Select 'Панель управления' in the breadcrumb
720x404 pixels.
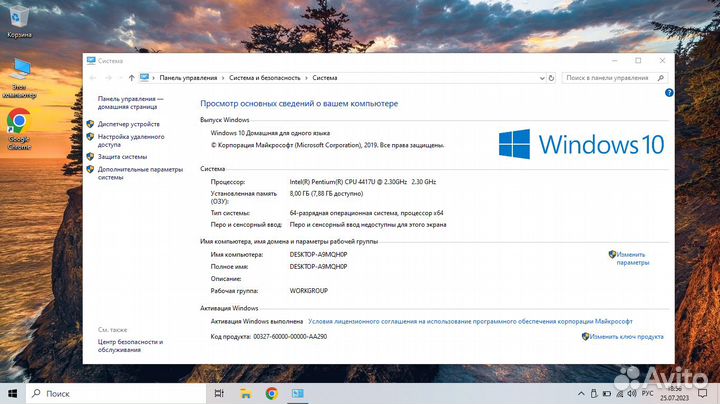click(x=188, y=78)
